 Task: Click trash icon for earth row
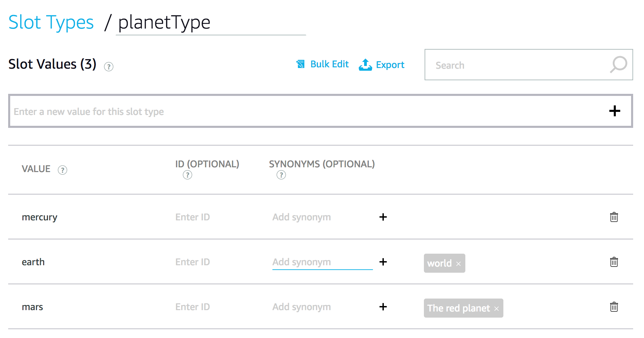pos(614,262)
